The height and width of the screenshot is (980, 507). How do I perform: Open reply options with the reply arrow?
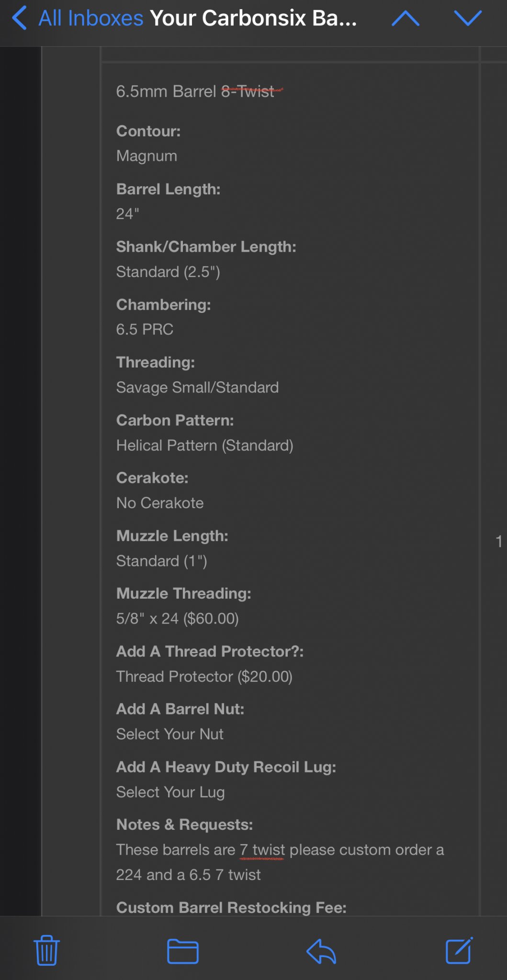point(321,951)
